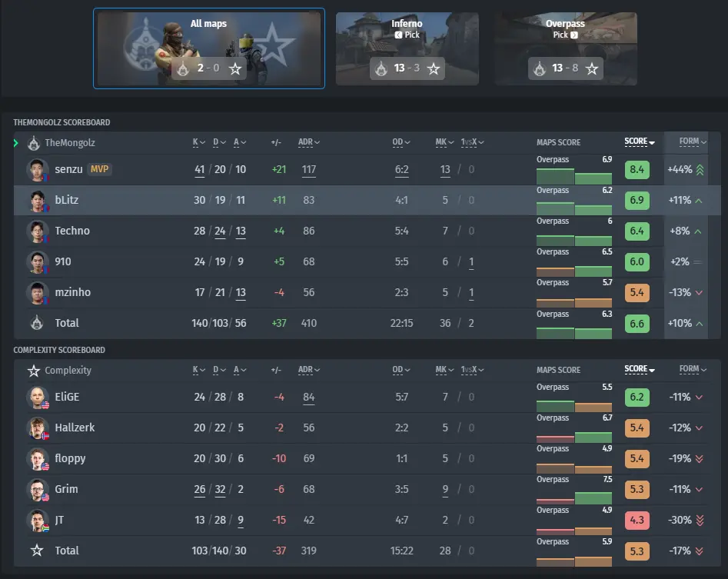Switch to the Inferno map tab
This screenshot has height=579, width=728.
coord(407,48)
